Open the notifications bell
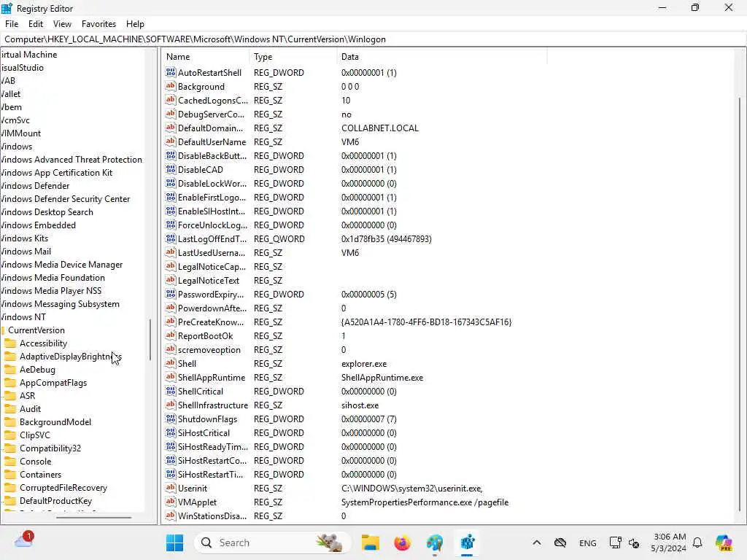747x560 pixels. pos(697,542)
